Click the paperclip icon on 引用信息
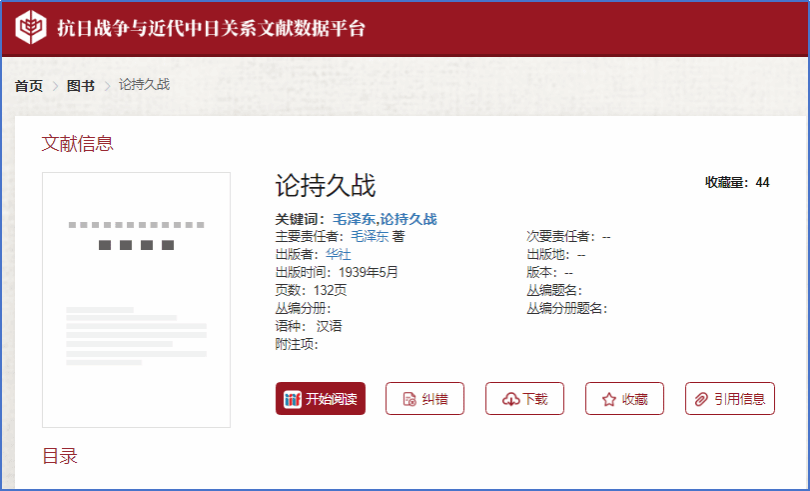 pos(701,399)
